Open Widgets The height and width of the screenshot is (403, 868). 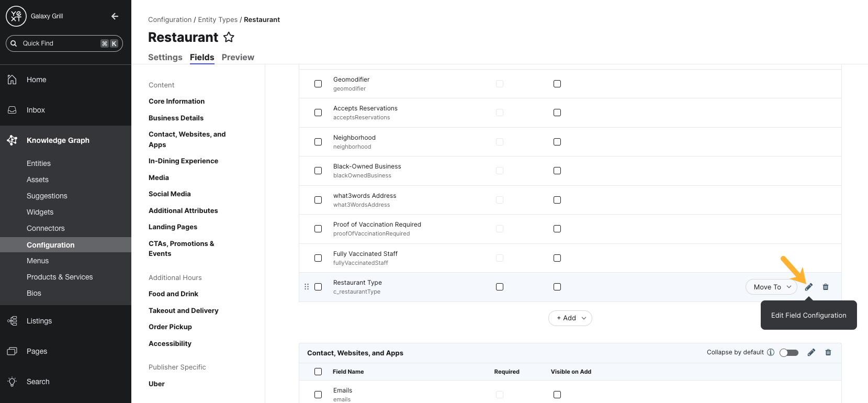tap(40, 212)
